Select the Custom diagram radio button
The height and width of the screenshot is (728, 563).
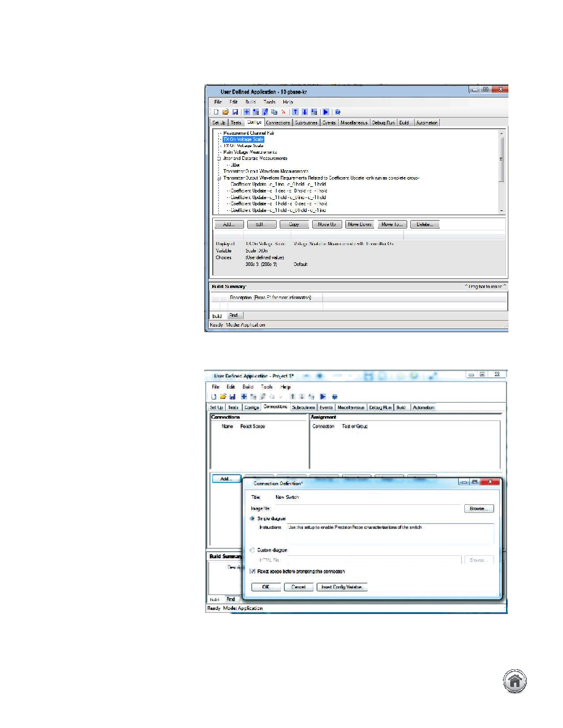click(253, 550)
